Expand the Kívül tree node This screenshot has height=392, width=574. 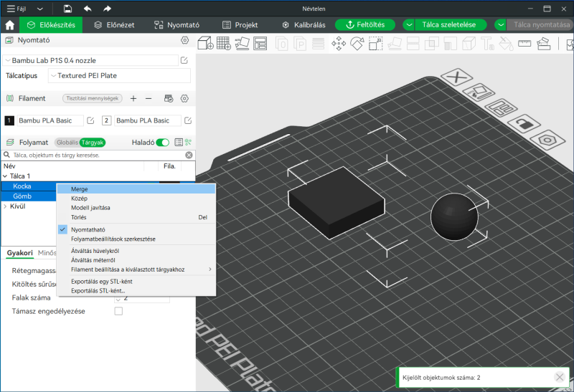(x=5, y=206)
